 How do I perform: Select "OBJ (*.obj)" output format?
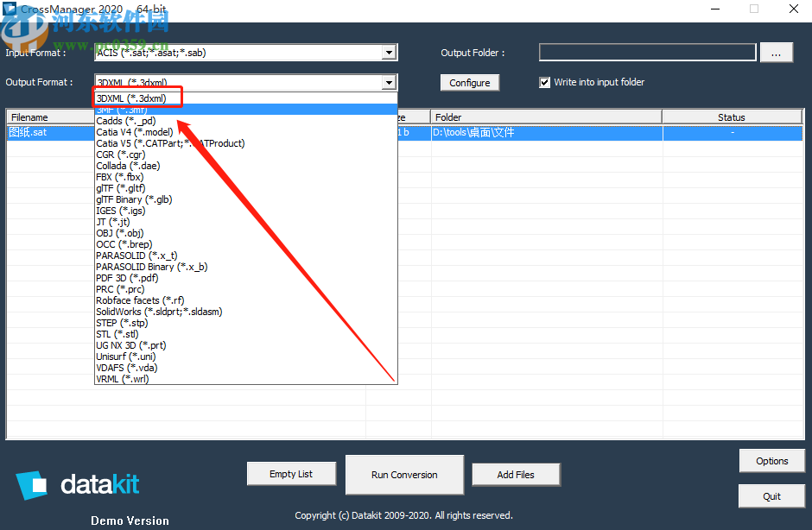(x=116, y=233)
